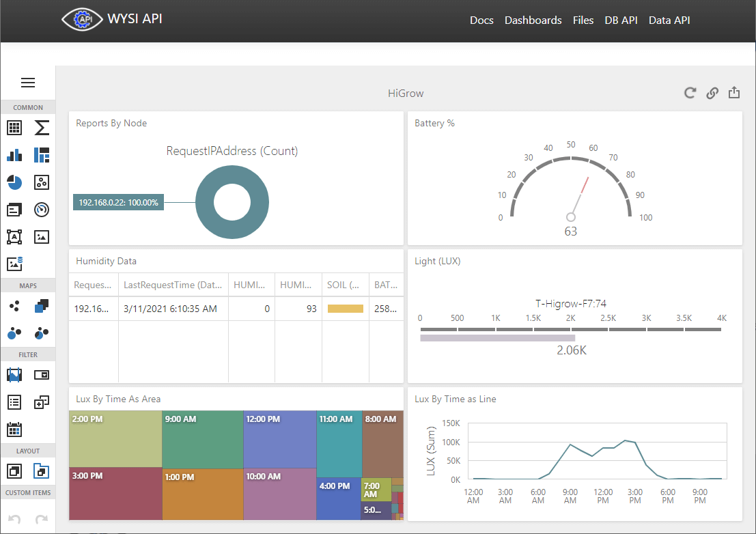Add a List Box filter item

(x=14, y=402)
